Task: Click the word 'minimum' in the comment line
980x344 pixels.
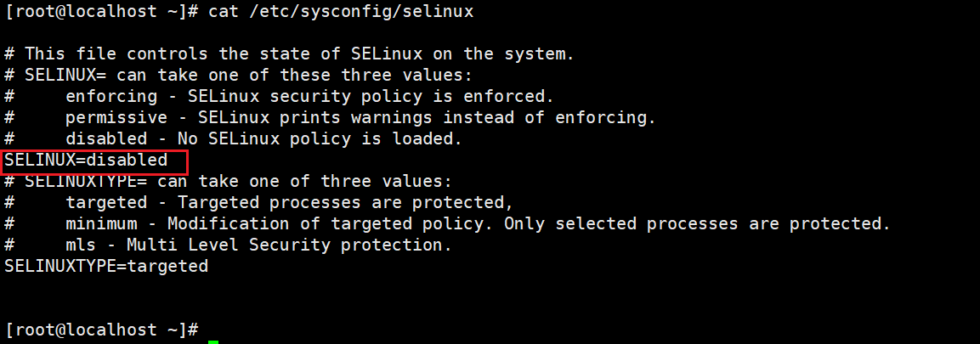Action: [x=100, y=223]
